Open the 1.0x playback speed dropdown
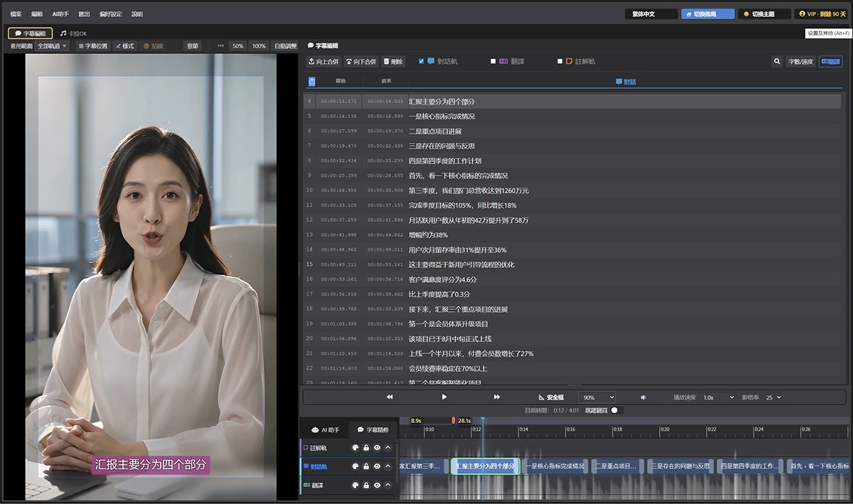The image size is (853, 504). point(718,397)
